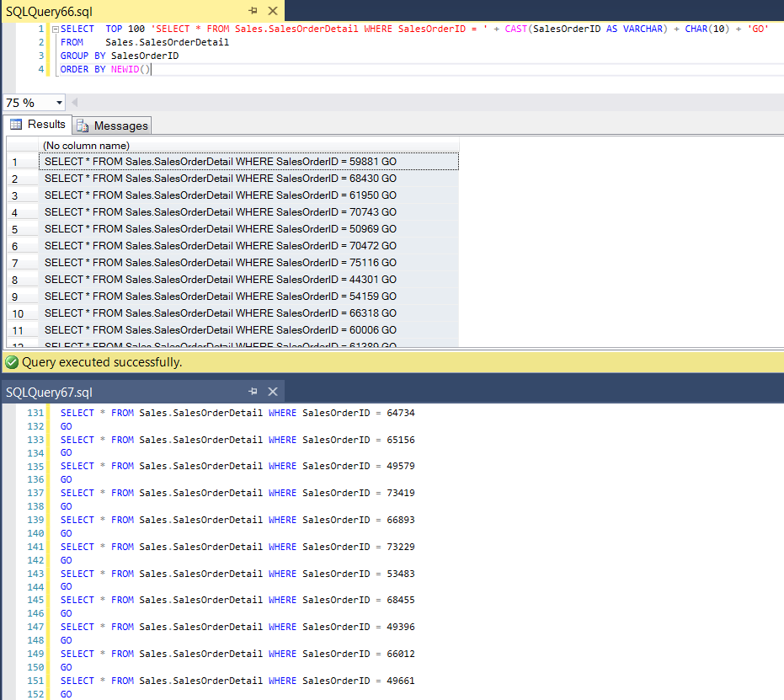Pin the SQLQuery67.sql tab
Image resolution: width=784 pixels, height=700 pixels.
pos(253,392)
